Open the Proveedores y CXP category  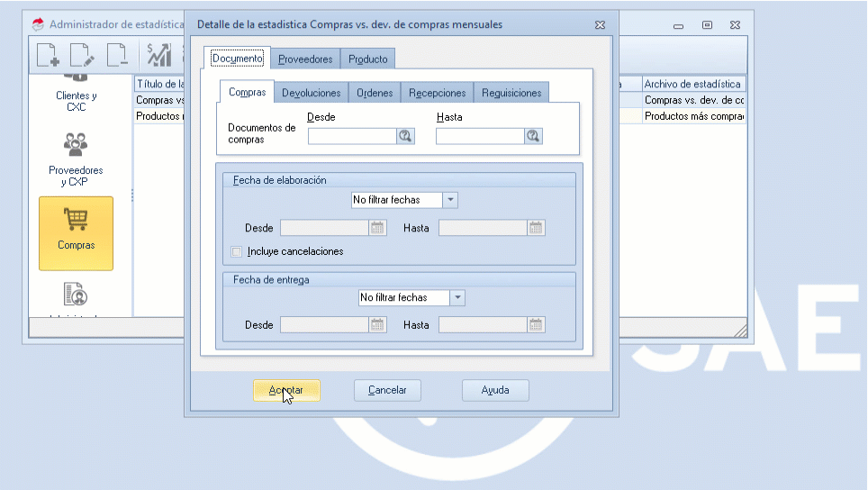(76, 159)
